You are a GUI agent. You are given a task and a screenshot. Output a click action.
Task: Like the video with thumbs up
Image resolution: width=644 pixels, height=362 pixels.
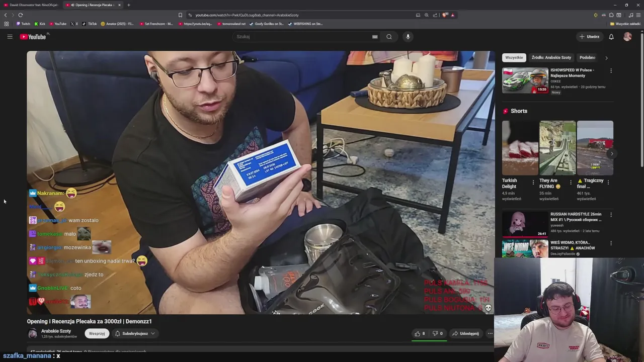[x=420, y=333]
